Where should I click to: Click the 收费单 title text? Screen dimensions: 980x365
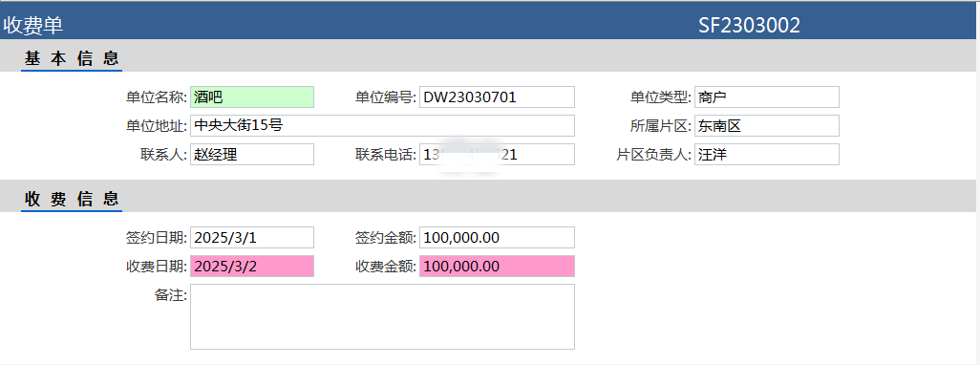tap(33, 25)
